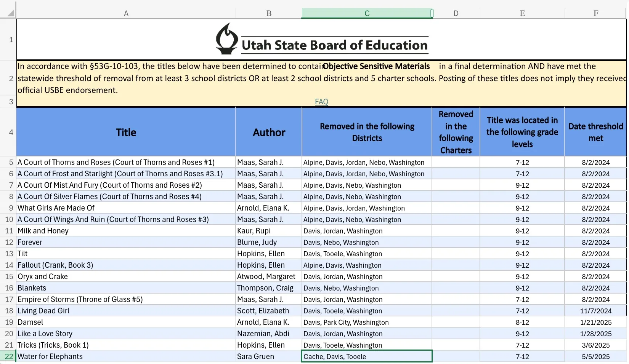Viewport: 629px width, 364px height.
Task: Select the date cell 1/28/2025
Action: pyautogui.click(x=596, y=334)
